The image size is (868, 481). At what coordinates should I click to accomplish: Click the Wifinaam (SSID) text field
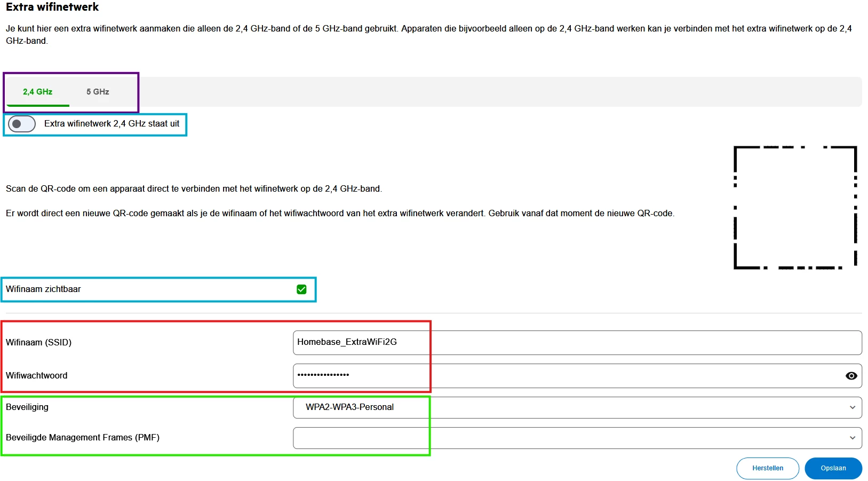tap(577, 343)
